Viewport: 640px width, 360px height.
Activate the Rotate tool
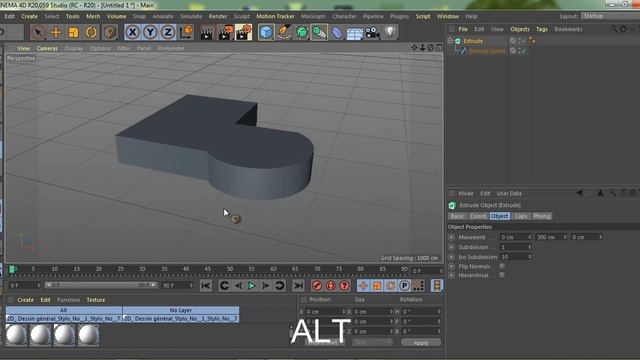(x=91, y=32)
